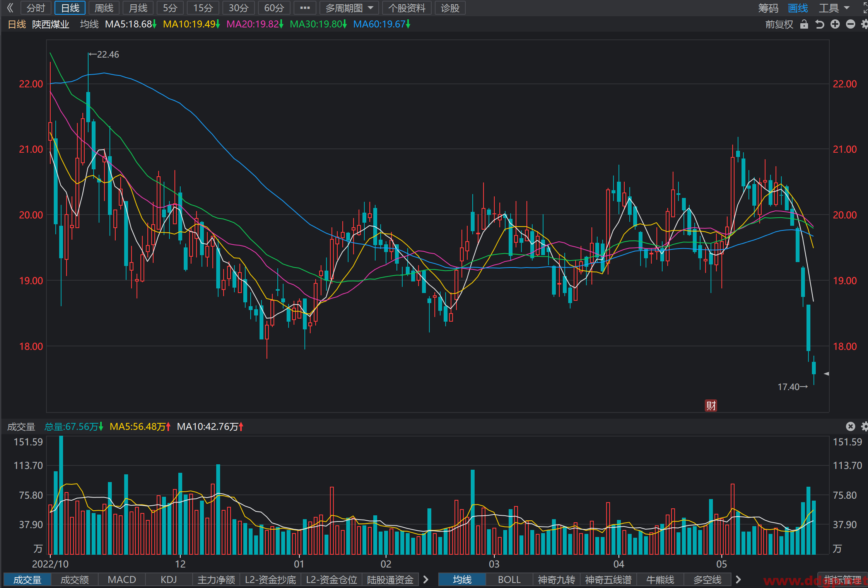Switch to the 周线 weekly chart
The image size is (868, 588).
104,8
